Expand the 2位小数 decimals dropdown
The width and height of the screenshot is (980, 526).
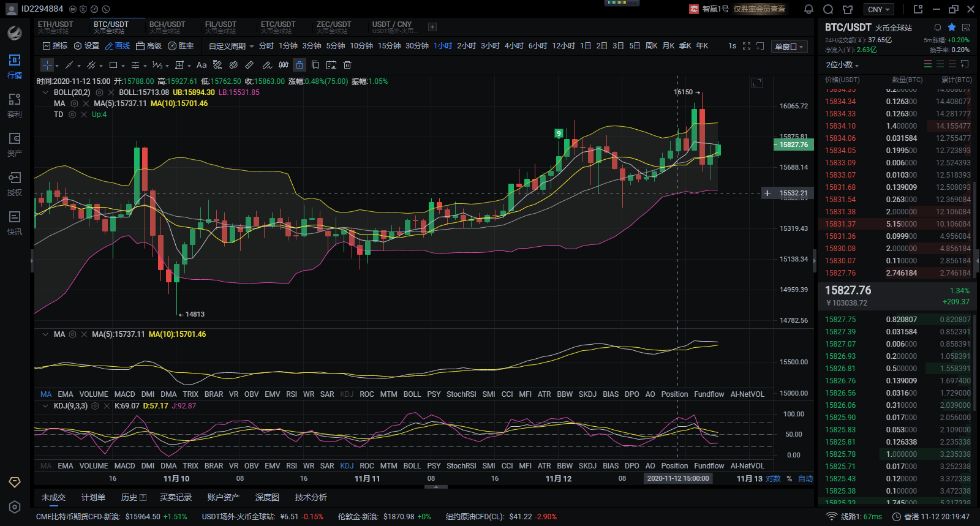click(842, 65)
